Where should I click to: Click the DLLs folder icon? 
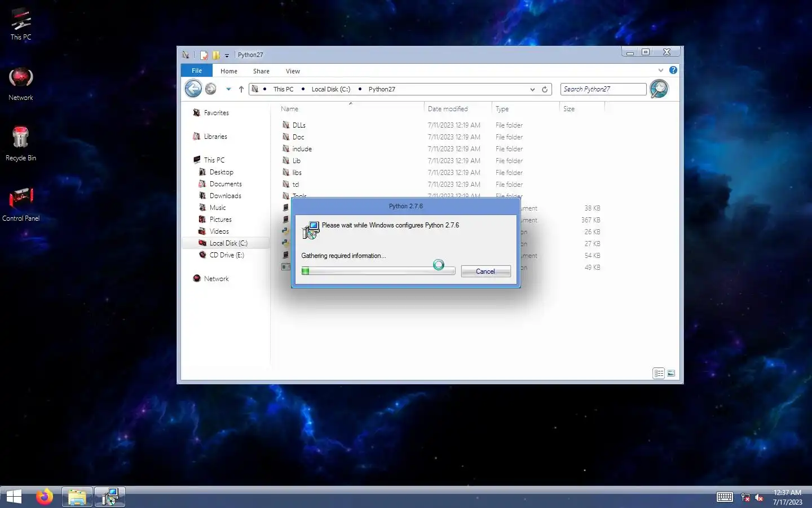coord(286,125)
